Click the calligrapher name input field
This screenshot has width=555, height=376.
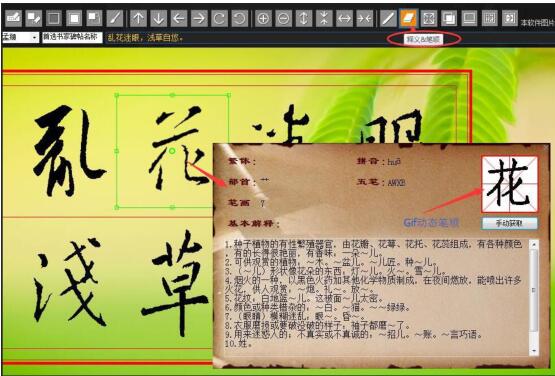click(72, 37)
